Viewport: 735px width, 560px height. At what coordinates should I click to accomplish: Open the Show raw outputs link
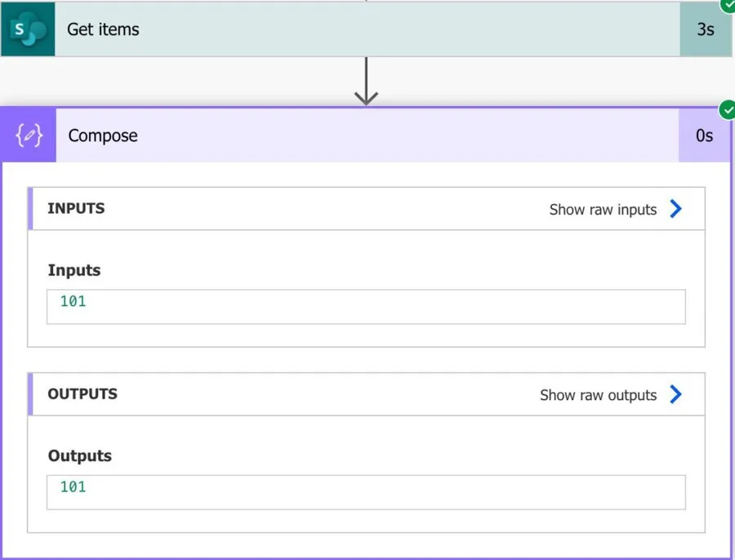(x=598, y=395)
